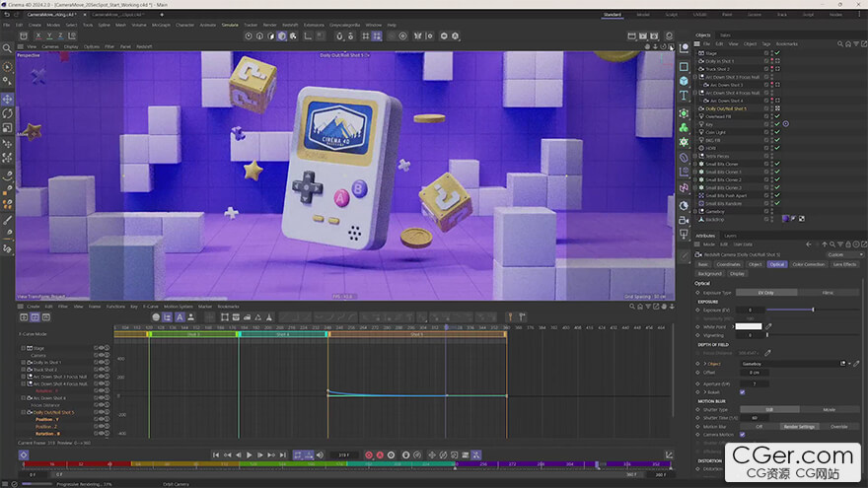Click the pick object eyedropper beside Gameboy field
This screenshot has height=488, width=868.
coord(856,364)
